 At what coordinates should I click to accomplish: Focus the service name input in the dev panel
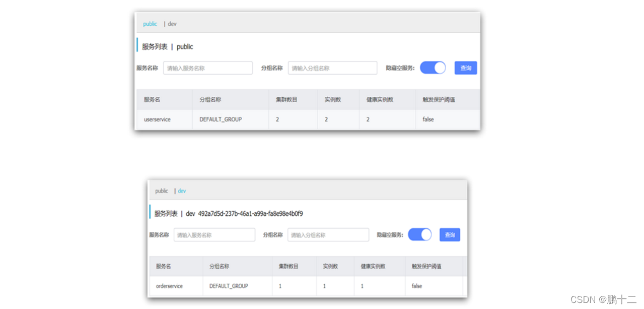tap(214, 235)
